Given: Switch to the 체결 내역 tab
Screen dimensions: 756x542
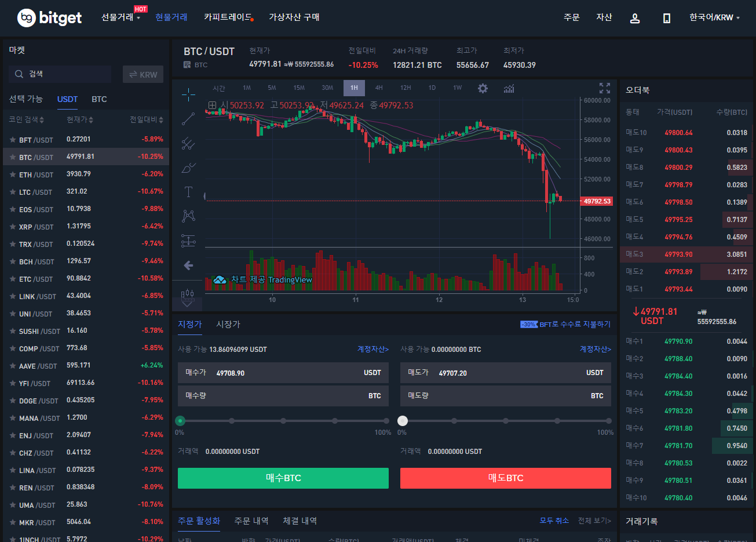Looking at the screenshot, I should (x=300, y=521).
